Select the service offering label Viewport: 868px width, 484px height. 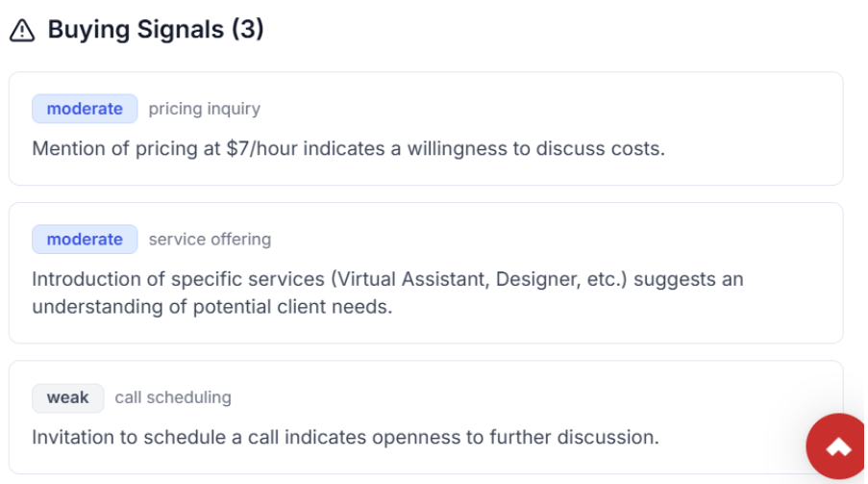(x=210, y=239)
